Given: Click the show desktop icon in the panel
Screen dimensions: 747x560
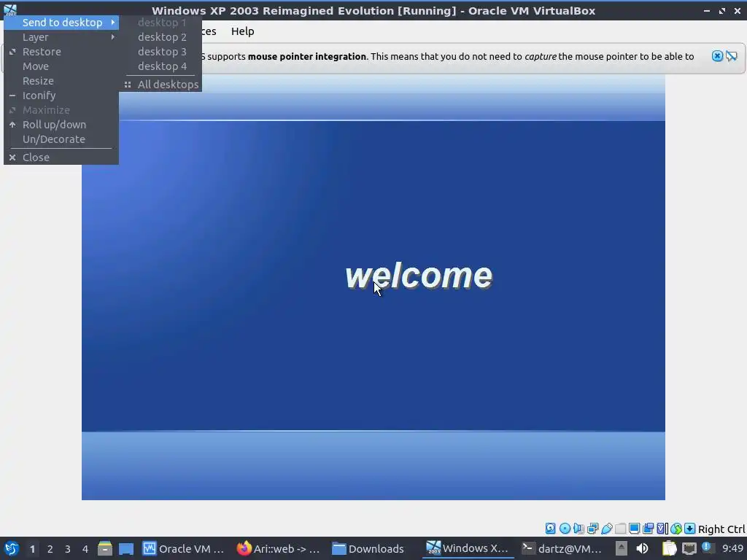Looking at the screenshot, I should pyautogui.click(x=126, y=548).
